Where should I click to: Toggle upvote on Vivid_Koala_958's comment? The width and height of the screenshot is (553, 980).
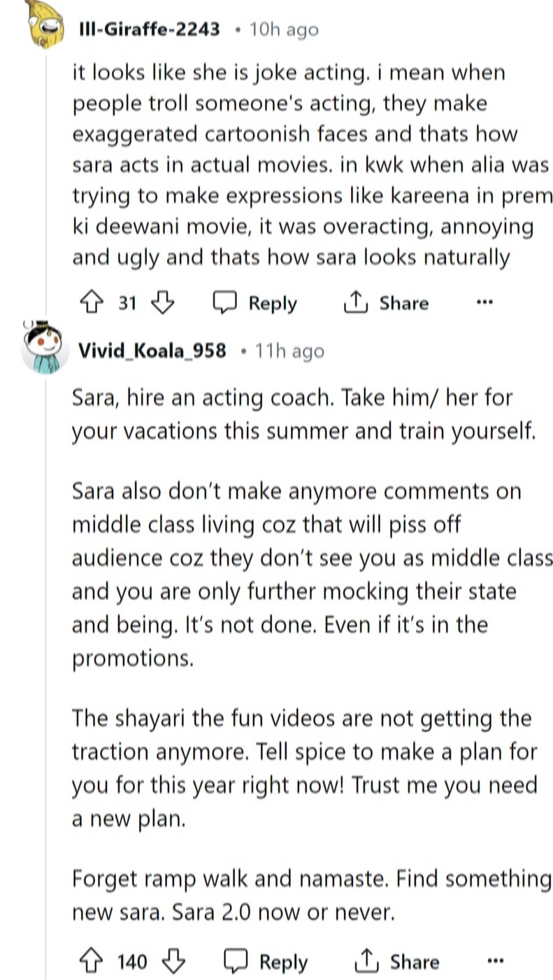(90, 960)
